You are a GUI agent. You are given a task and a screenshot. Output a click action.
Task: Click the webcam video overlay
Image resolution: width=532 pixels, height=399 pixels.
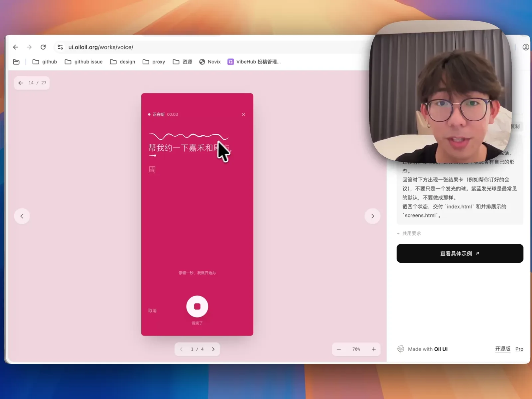click(x=441, y=91)
